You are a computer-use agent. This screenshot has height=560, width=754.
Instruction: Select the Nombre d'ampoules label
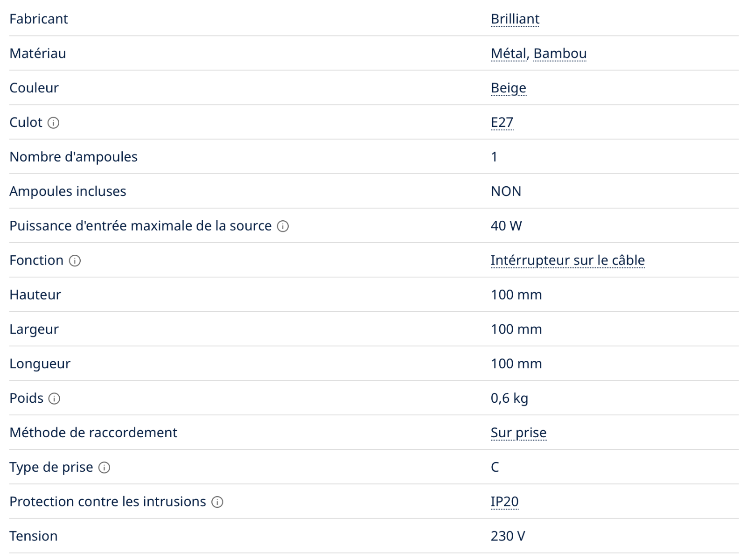[73, 157]
